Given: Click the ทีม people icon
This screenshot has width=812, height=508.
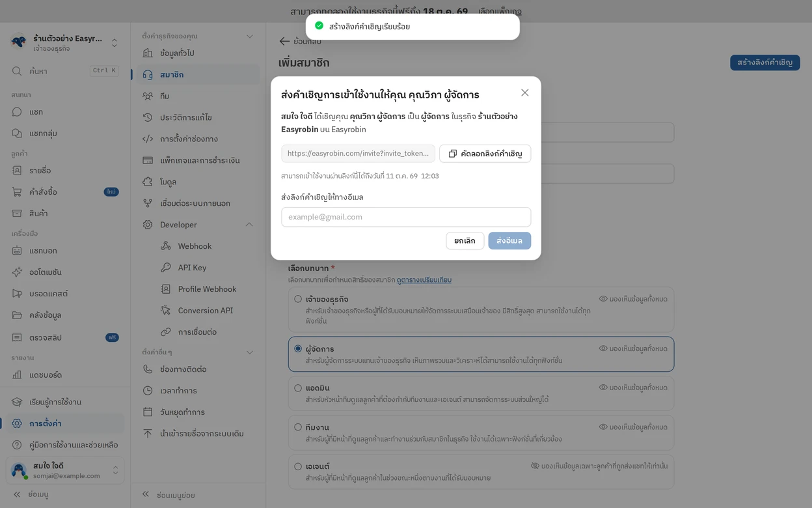Looking at the screenshot, I should 148,96.
